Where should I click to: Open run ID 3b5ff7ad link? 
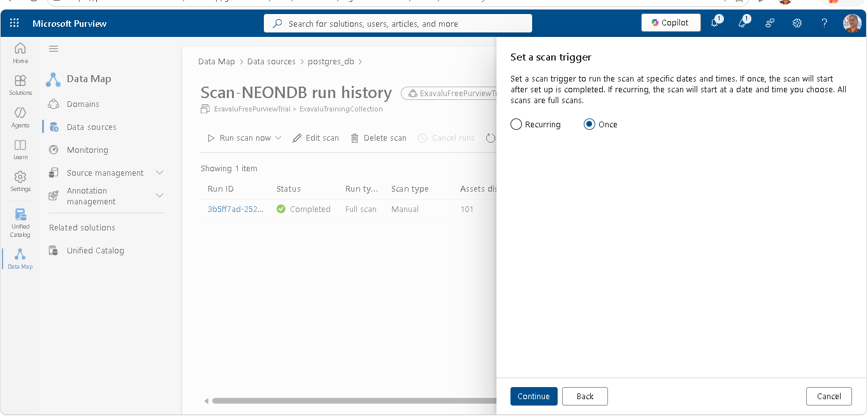pos(235,209)
